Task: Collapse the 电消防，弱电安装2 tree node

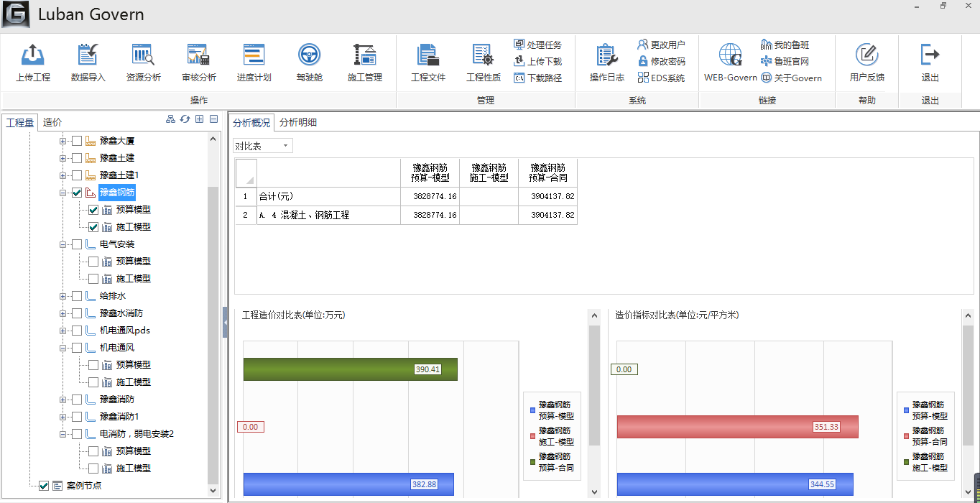Action: click(63, 434)
